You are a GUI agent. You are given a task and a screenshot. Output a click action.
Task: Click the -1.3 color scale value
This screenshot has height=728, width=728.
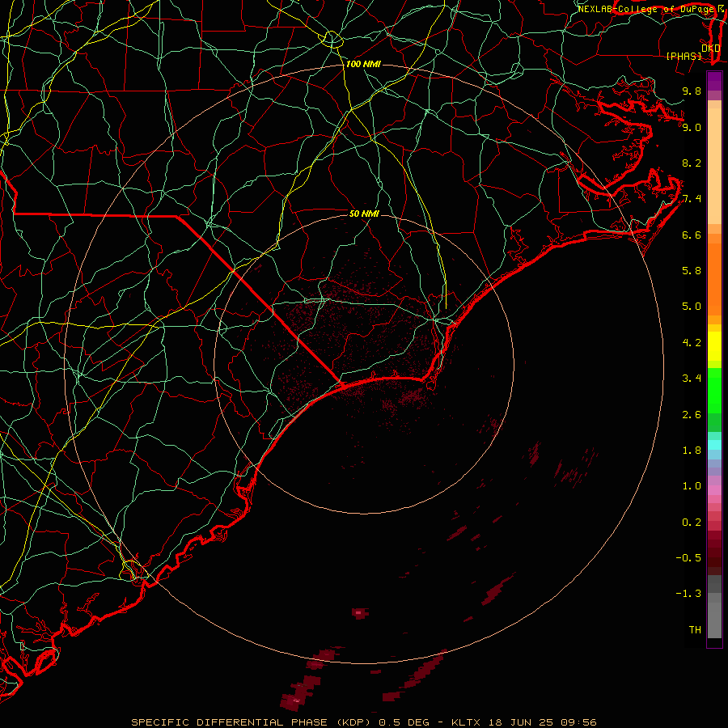pos(688,594)
